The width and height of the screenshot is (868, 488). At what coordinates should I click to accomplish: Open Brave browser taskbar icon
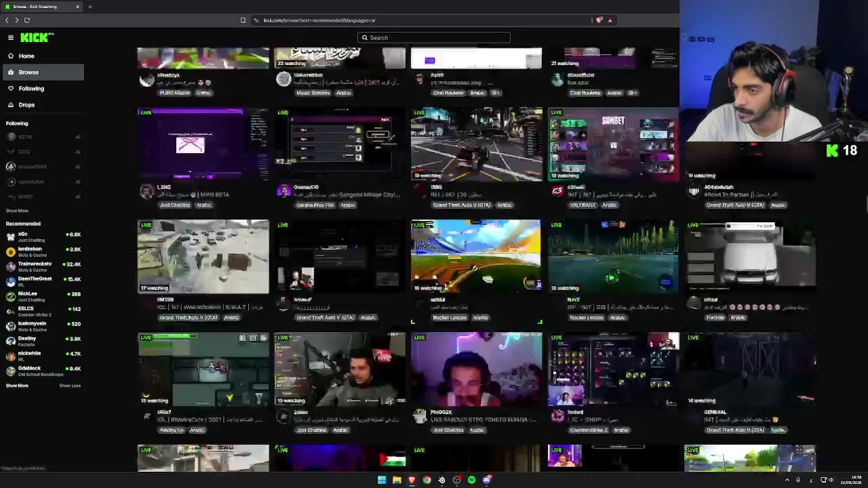(x=412, y=480)
